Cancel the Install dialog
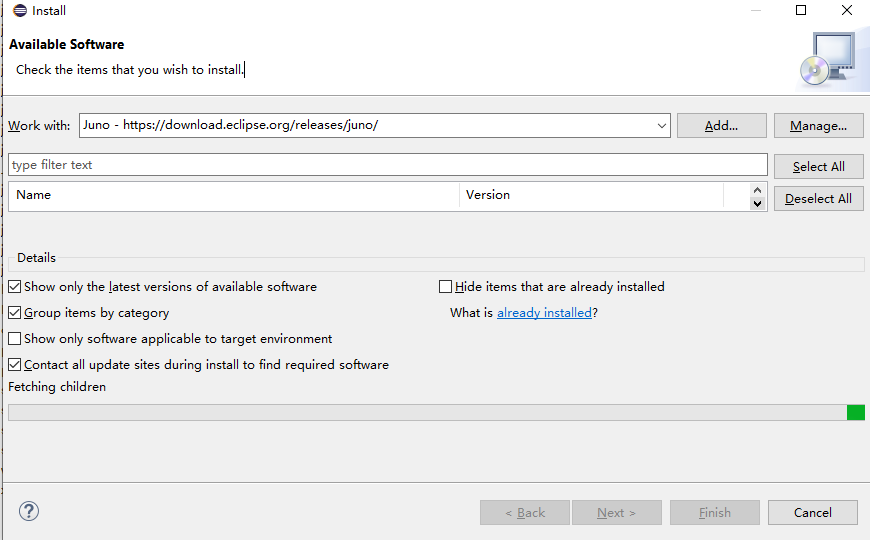Viewport: 870px width, 540px height. point(813,513)
